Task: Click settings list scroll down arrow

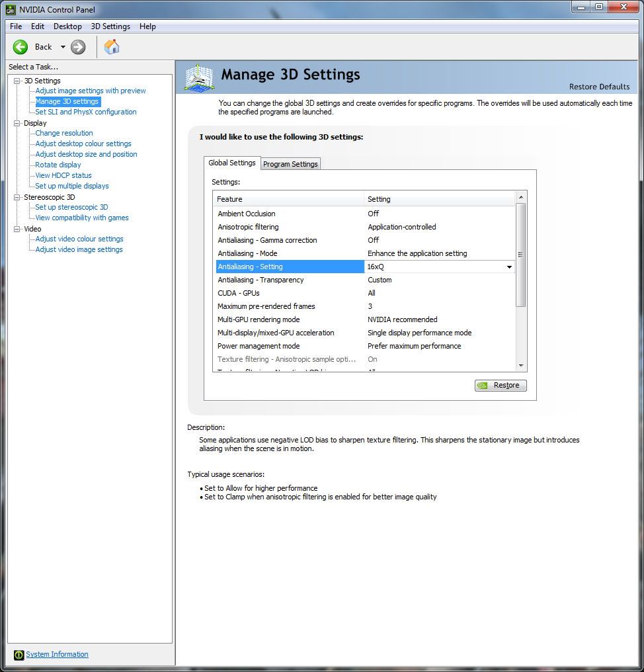Action: coord(521,366)
